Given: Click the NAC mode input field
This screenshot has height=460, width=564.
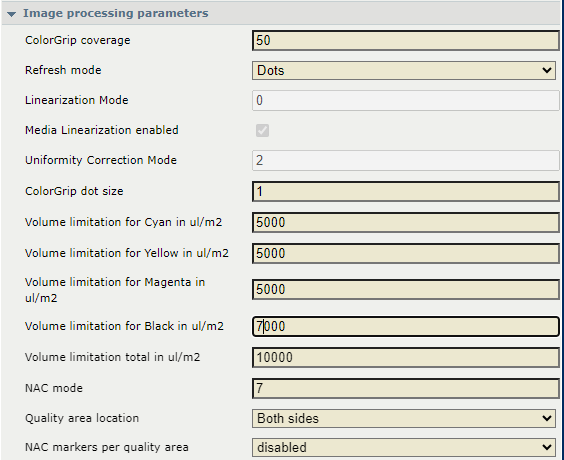Looking at the screenshot, I should 406,388.
